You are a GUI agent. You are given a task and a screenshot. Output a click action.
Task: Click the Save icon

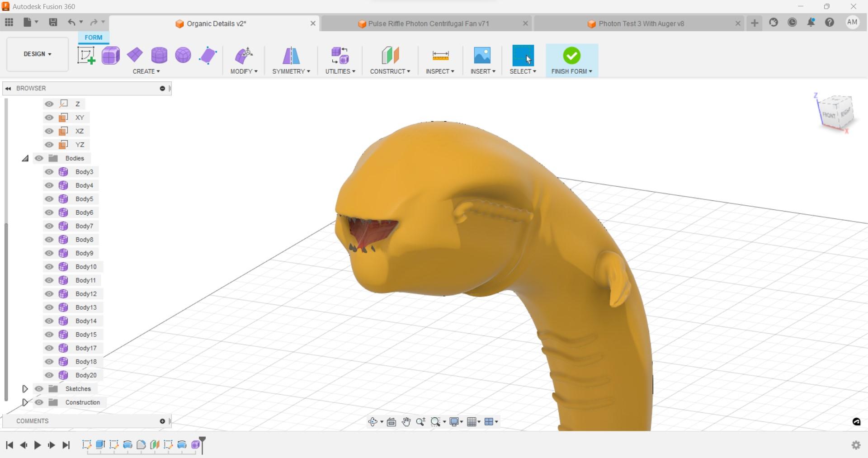53,22
